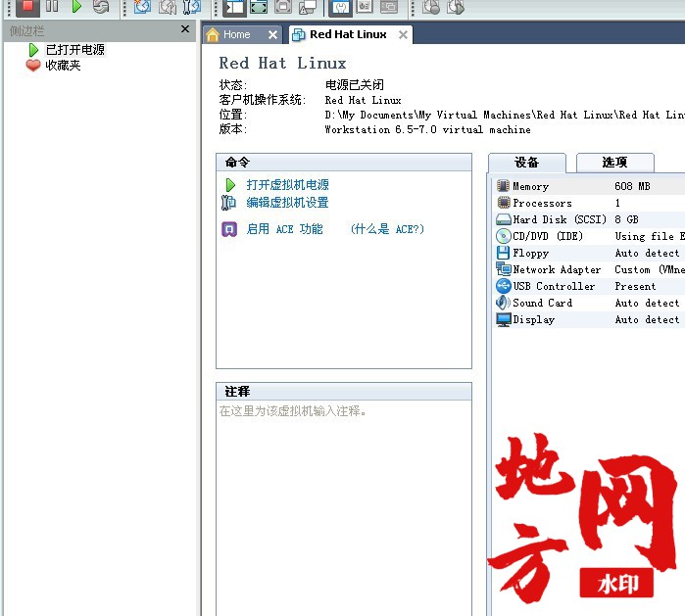Image resolution: width=685 pixels, height=616 pixels.
Task: Click the green Power On toolbar icon
Action: pos(76,6)
